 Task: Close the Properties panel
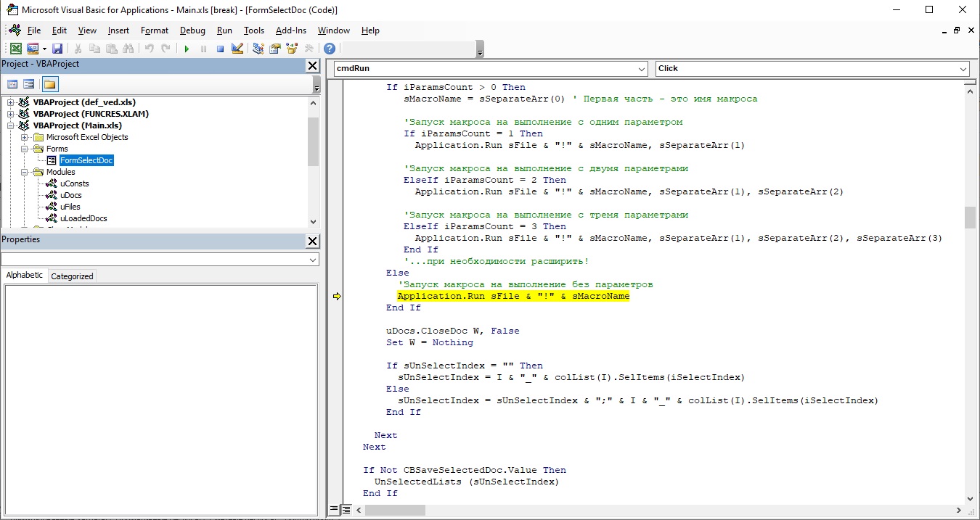(x=313, y=242)
